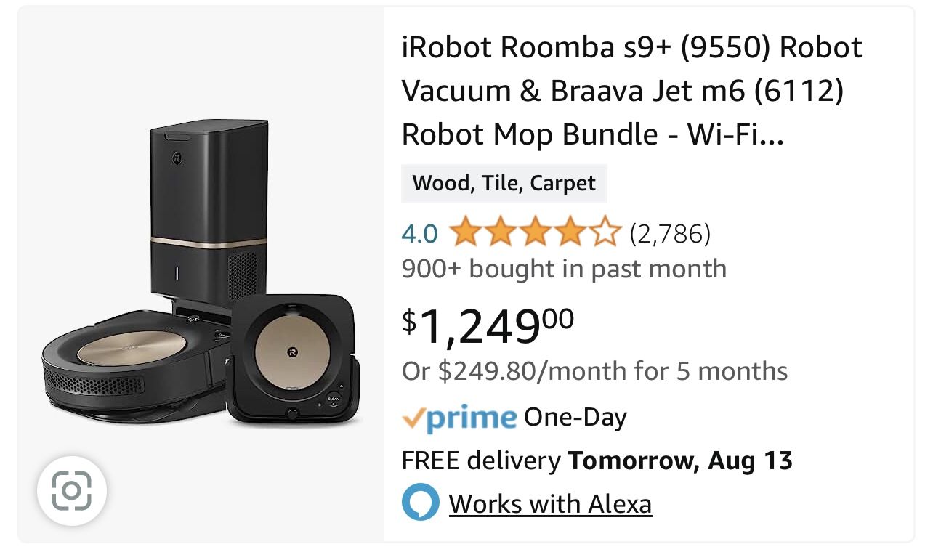Click the fifth empty rating star
933x560 pixels.
click(605, 233)
